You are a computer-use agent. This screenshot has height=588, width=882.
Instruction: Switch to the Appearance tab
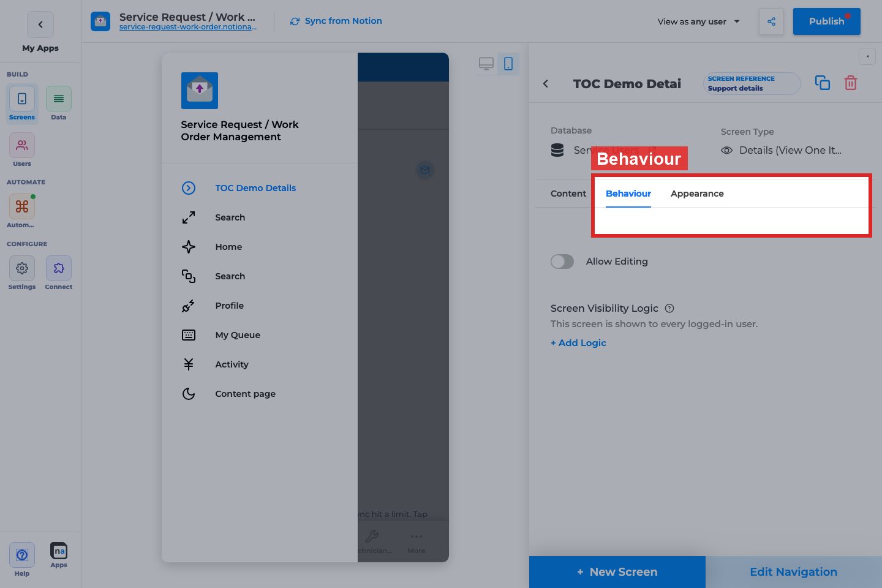point(697,194)
